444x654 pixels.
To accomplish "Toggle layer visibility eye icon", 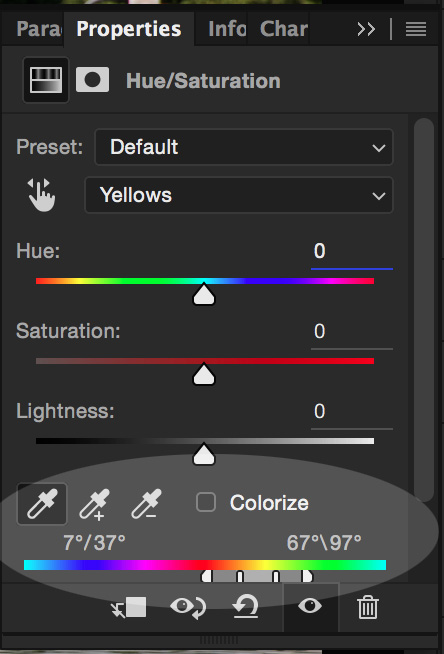I will tap(310, 606).
